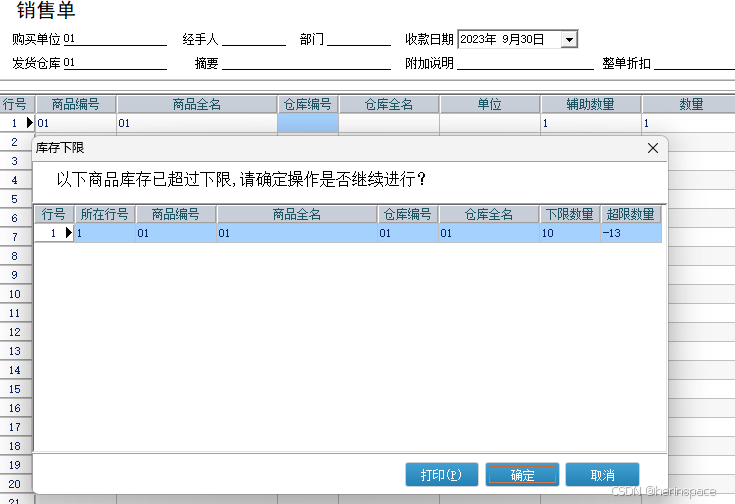This screenshot has height=504, width=735.
Task: Select the 所在行号 cell showing 1
Action: click(x=105, y=233)
